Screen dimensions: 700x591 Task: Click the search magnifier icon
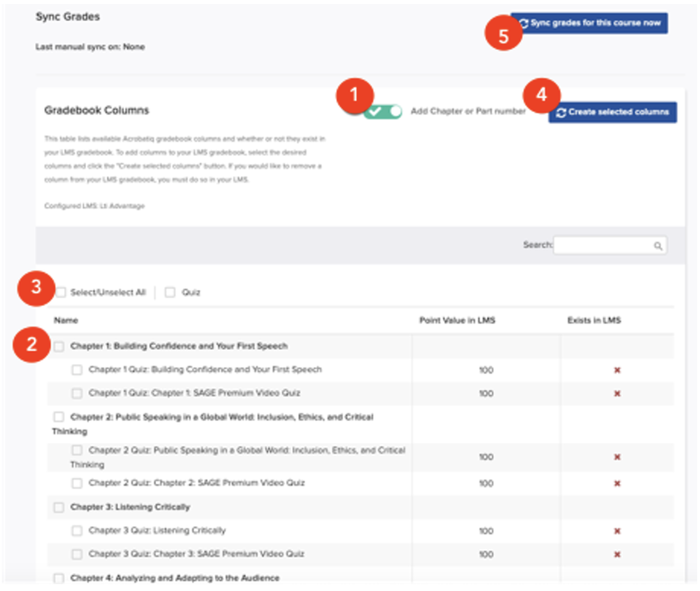658,246
